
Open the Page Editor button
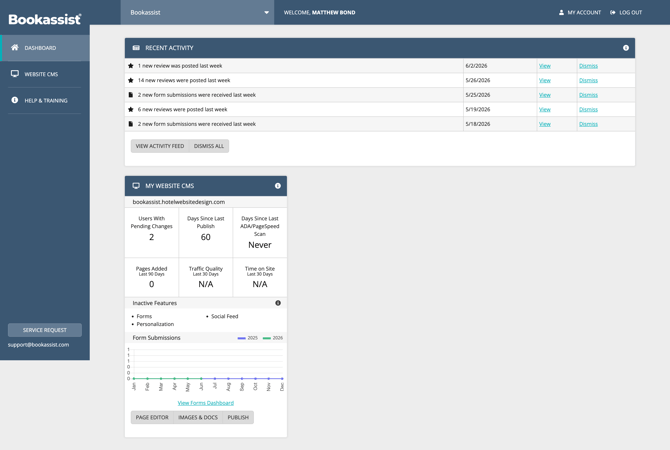click(152, 417)
